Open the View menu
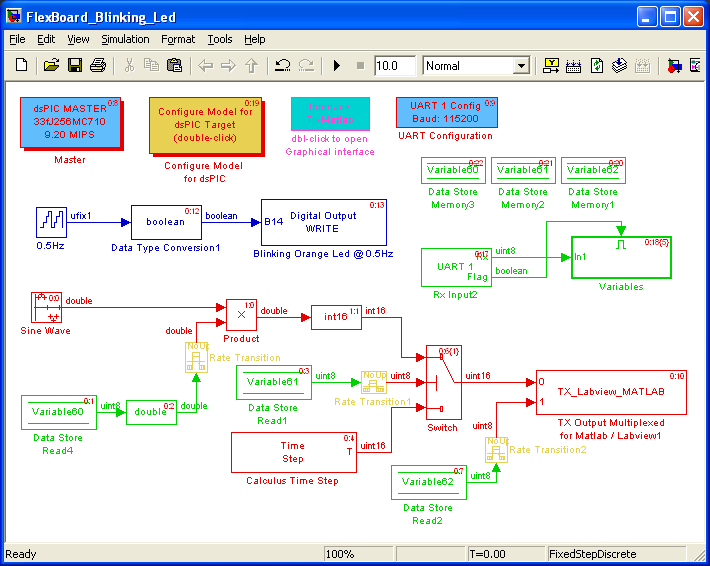 tap(78, 39)
